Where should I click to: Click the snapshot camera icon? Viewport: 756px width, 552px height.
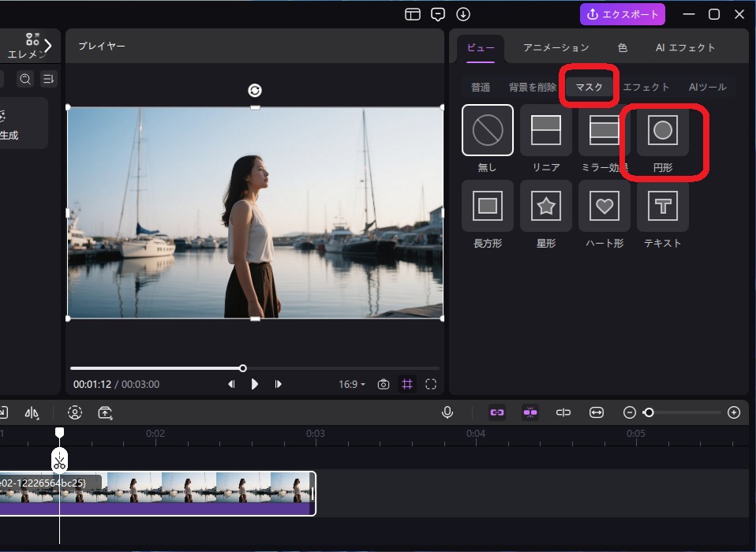[x=384, y=384]
